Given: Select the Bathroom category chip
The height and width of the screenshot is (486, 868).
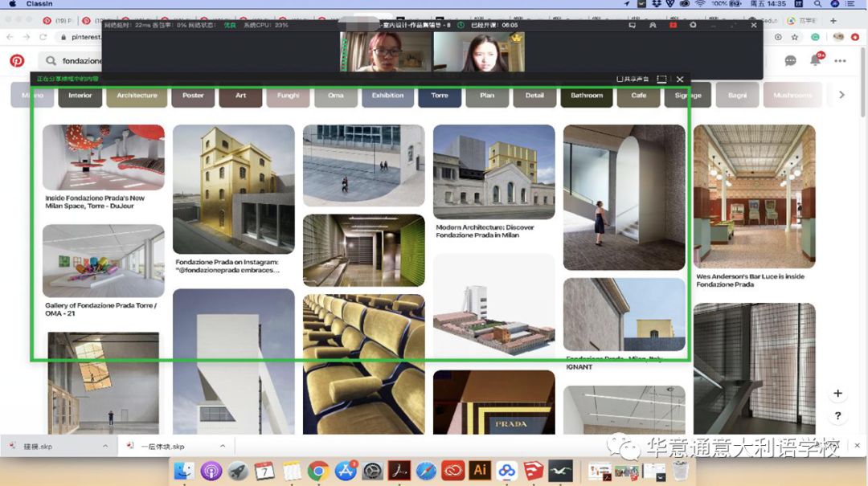Looking at the screenshot, I should pyautogui.click(x=586, y=96).
